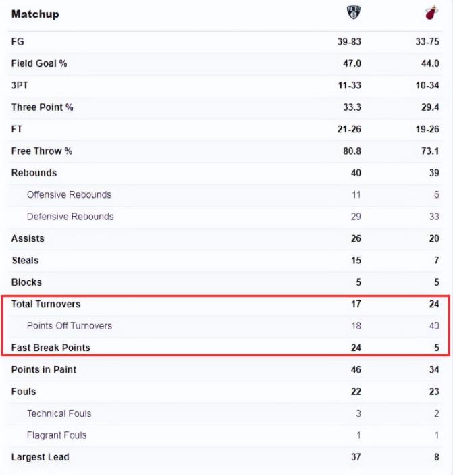Select the Free Throw % label
This screenshot has height=476, width=453.
(42, 151)
